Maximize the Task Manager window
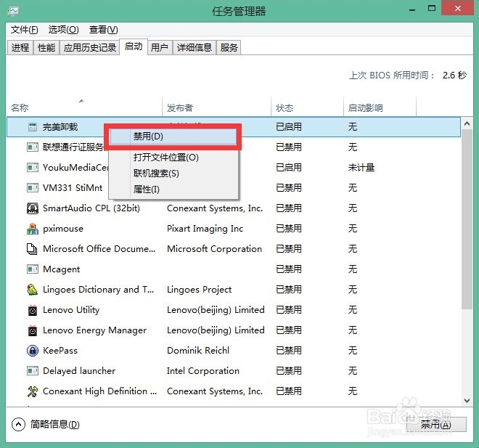The width and height of the screenshot is (479, 448). 432,9
